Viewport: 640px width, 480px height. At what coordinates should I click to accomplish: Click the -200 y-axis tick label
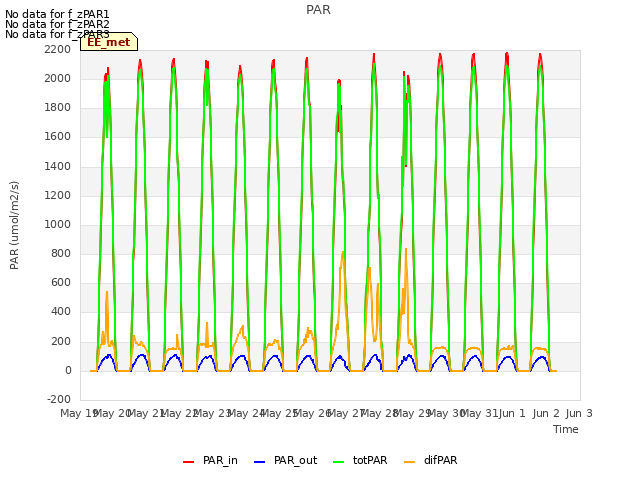59,399
